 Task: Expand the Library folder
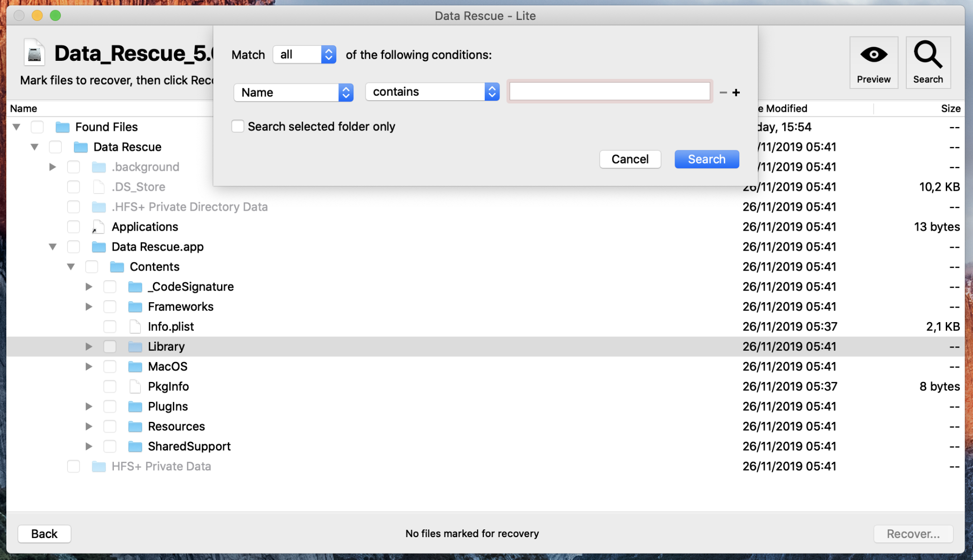coord(89,346)
